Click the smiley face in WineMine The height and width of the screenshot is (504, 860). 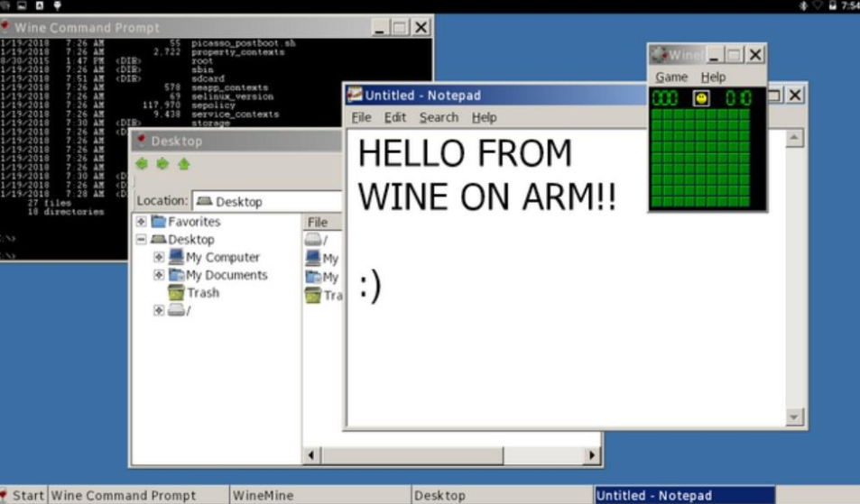coord(701,98)
